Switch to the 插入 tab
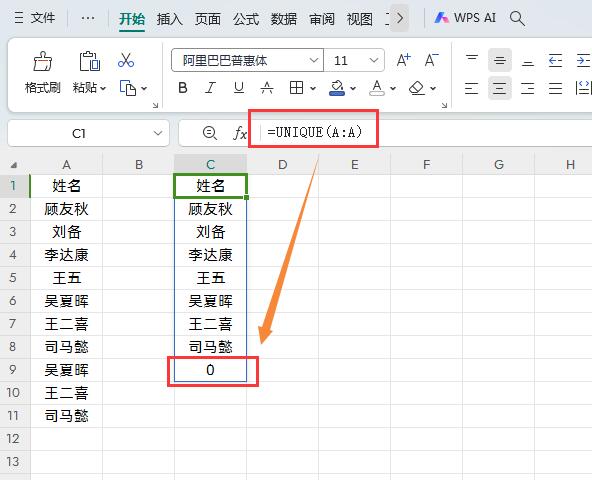 pyautogui.click(x=170, y=19)
